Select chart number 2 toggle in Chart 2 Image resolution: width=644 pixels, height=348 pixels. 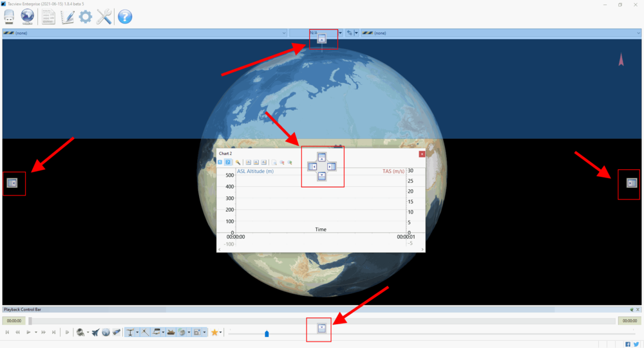tap(227, 163)
